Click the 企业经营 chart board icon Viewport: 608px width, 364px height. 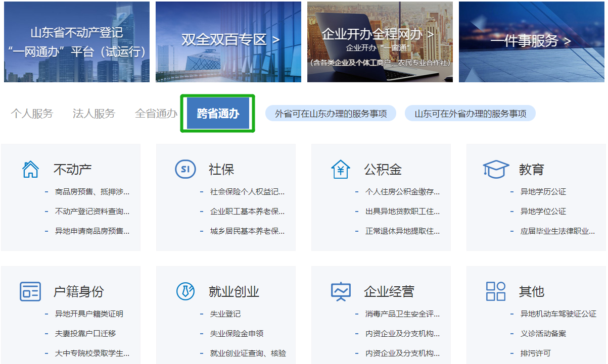pos(341,292)
